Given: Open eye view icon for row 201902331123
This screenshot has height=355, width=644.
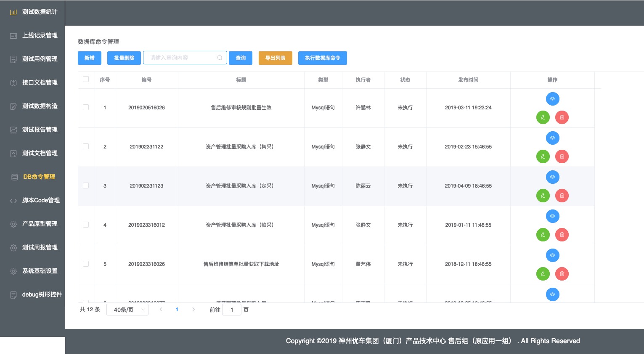Looking at the screenshot, I should pos(552,177).
